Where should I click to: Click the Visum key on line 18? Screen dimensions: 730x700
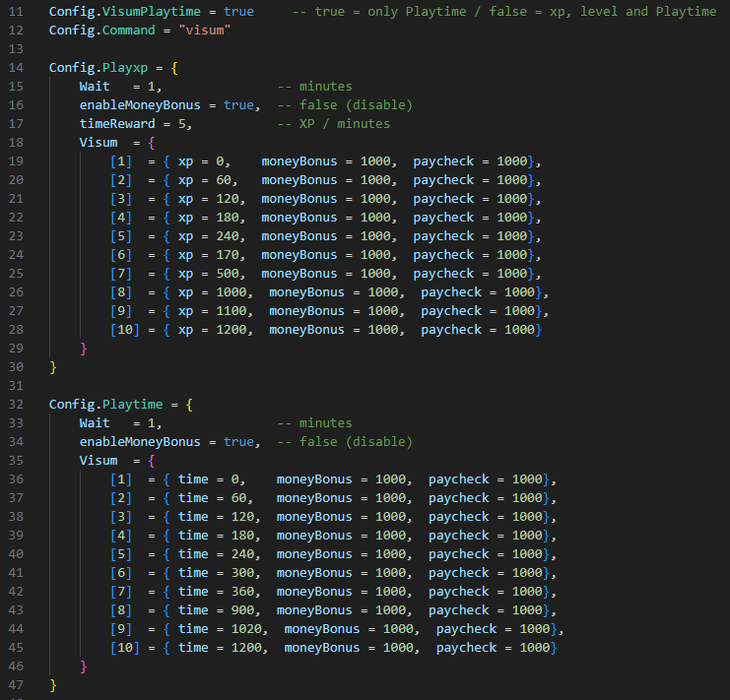99,143
